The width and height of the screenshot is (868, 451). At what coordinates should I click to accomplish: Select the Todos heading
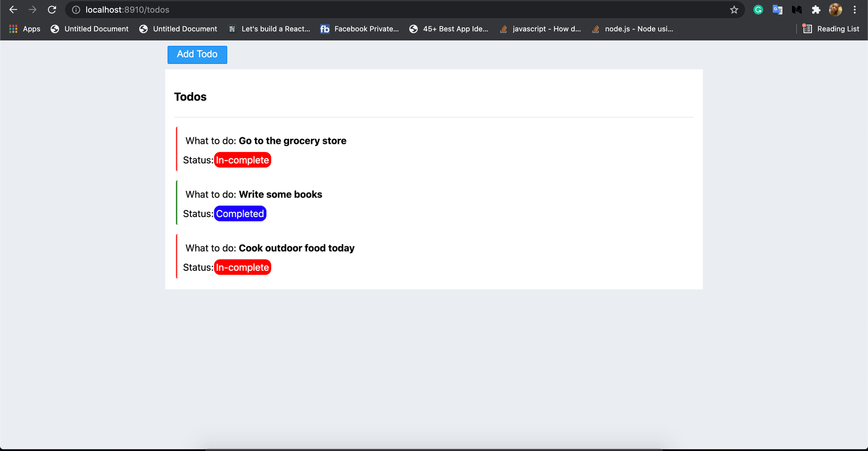(190, 97)
